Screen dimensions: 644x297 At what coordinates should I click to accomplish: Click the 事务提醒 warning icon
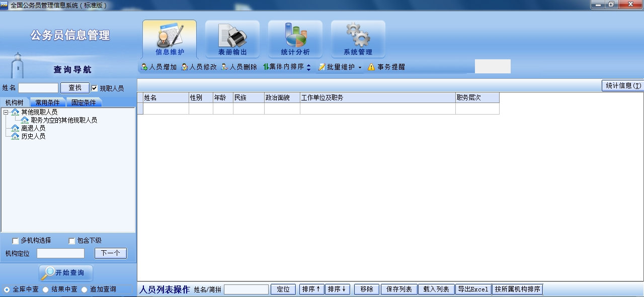371,67
